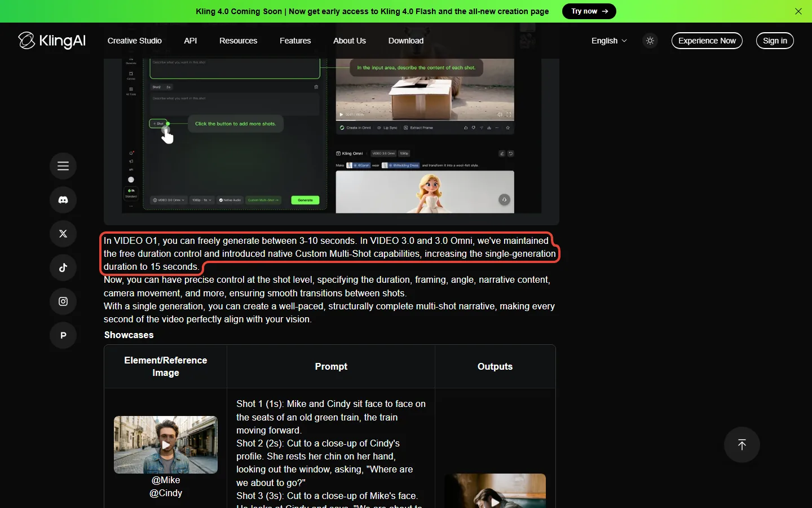Open the hamburger menu in sidebar

63,166
